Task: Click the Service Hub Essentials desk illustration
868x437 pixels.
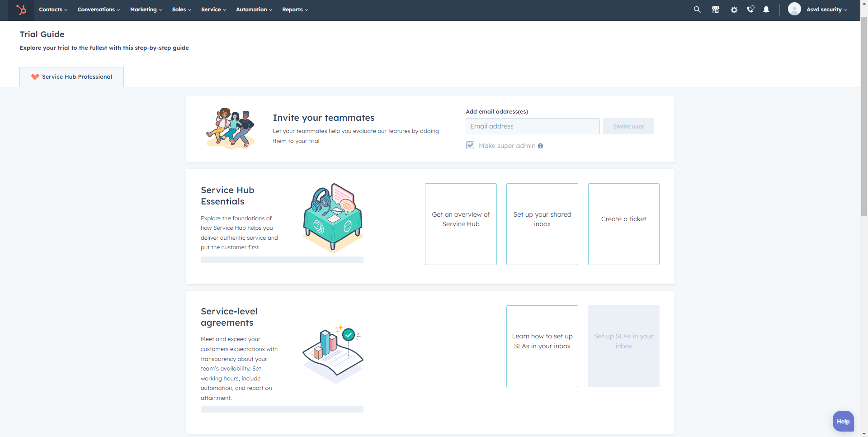Action: tap(333, 217)
